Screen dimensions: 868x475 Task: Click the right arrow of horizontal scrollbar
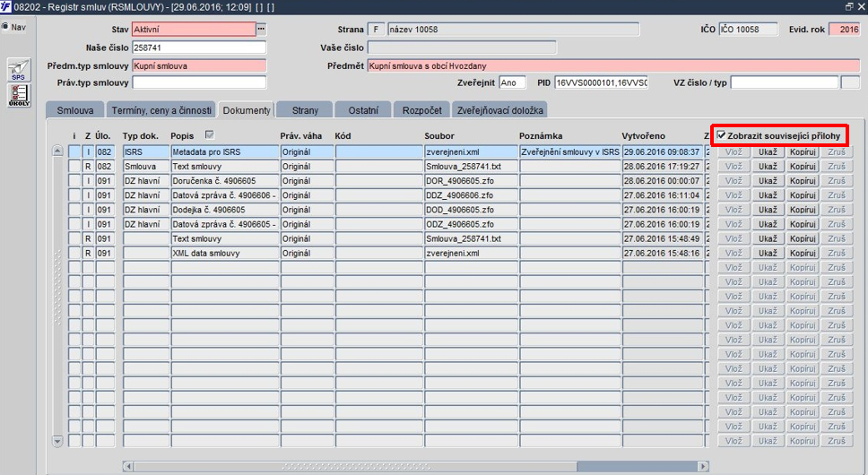[703, 466]
